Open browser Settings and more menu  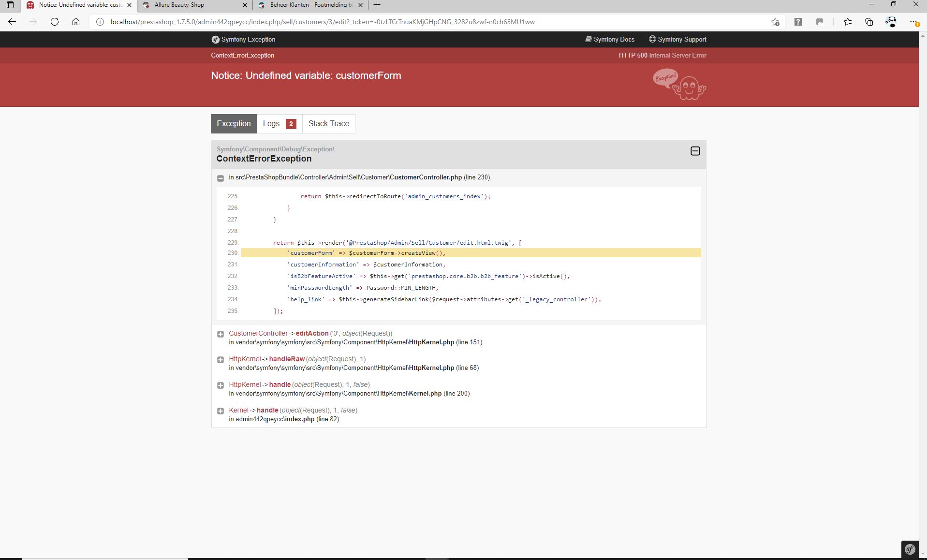(913, 22)
